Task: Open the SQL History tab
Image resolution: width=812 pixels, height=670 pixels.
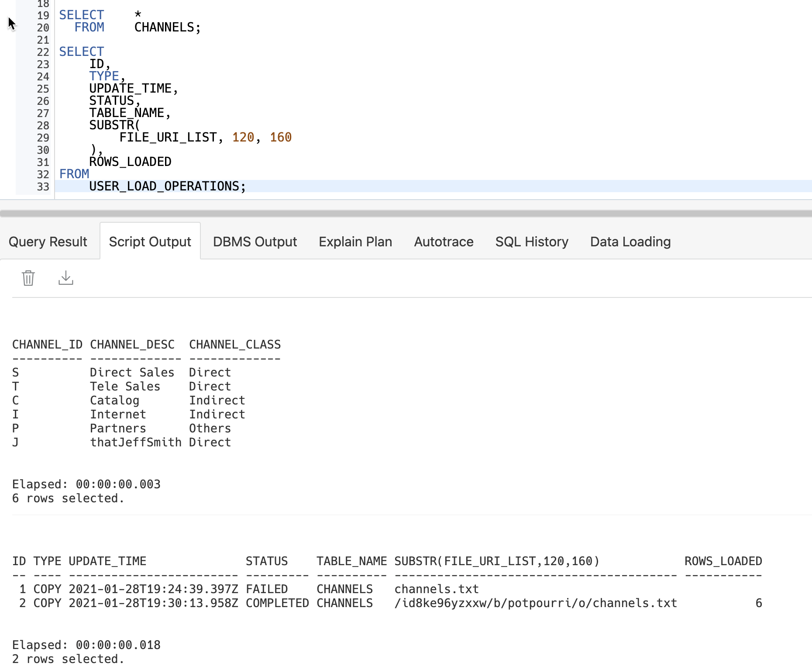Action: [x=532, y=242]
